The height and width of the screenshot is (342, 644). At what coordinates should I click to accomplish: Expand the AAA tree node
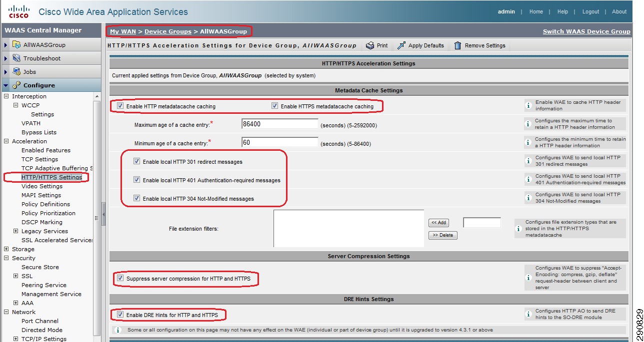16,303
